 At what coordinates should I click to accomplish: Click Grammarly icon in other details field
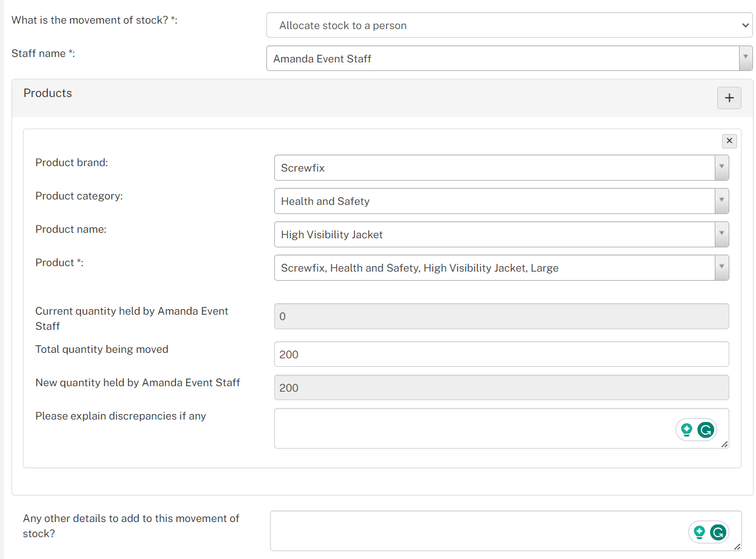[718, 532]
